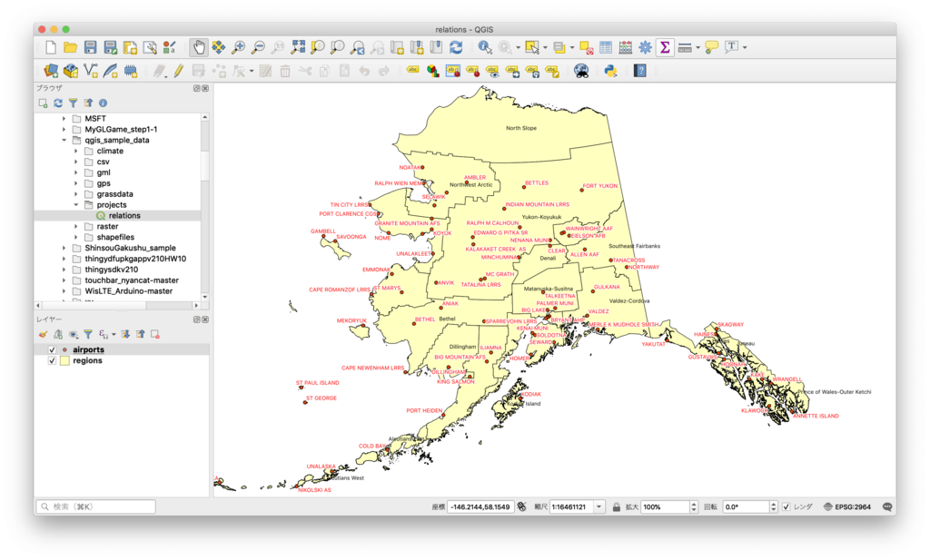The height and width of the screenshot is (560, 930).
Task: Select the Pan Map hand tool
Action: 198,47
